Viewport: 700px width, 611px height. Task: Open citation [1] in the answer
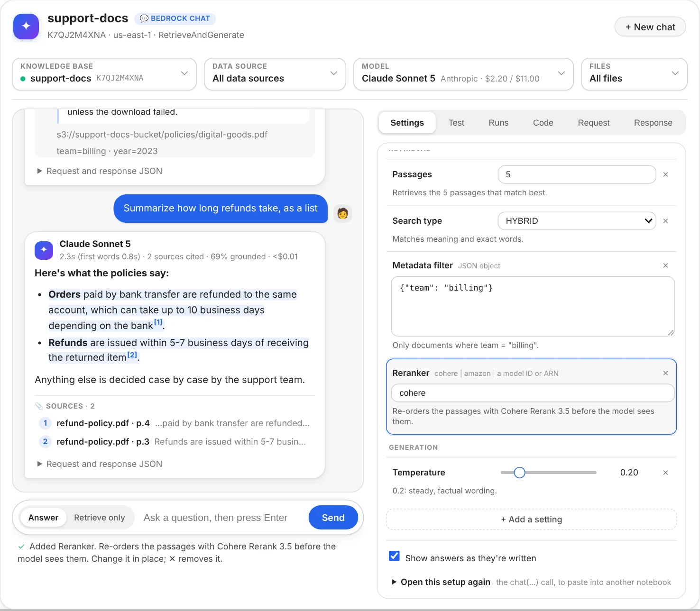pos(158,322)
